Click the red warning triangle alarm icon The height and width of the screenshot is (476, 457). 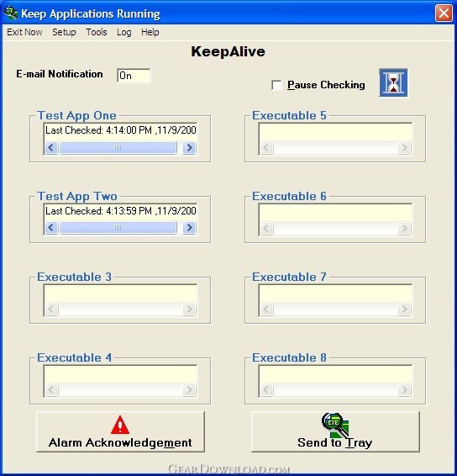120,425
